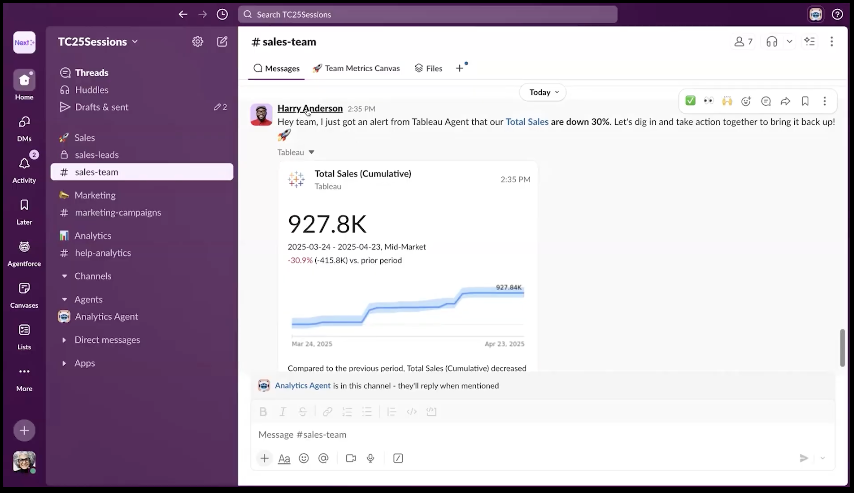Switch to the Messages tab

coord(277,68)
